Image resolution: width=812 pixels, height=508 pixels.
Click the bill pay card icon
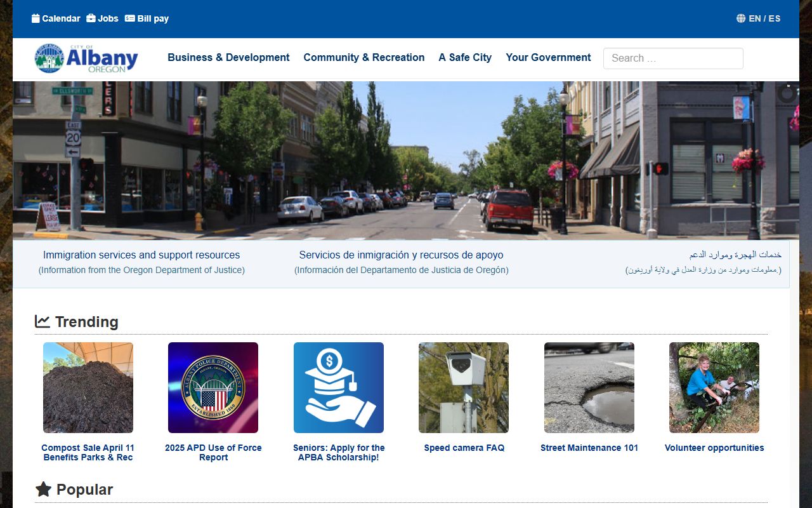(x=130, y=18)
